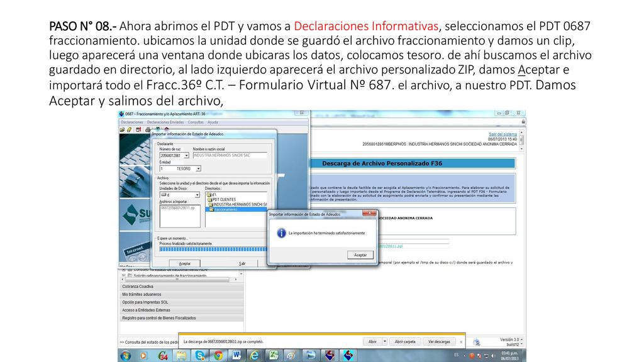Viewport: 644px width, 362px height.
Task: Click the blue information icon in message box
Action: tap(281, 233)
